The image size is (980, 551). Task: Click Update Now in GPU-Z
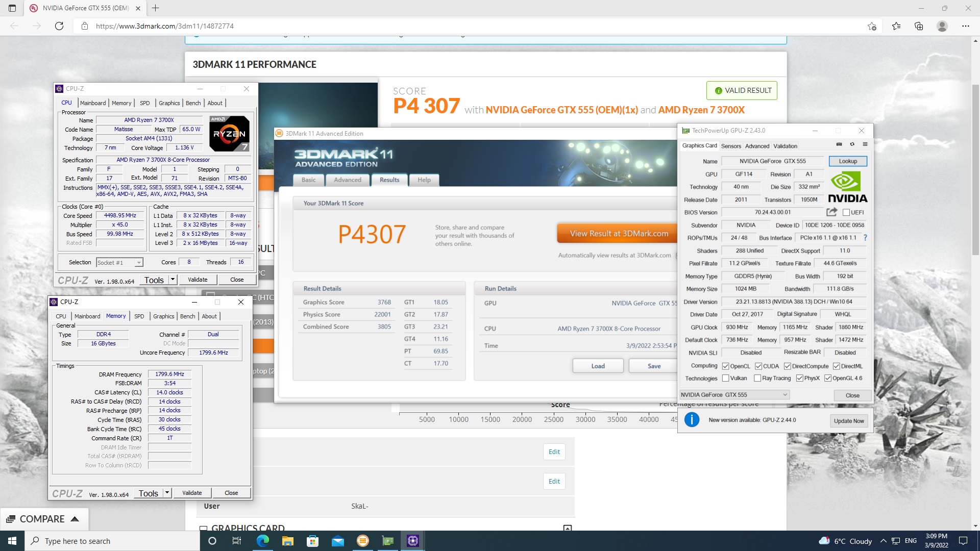click(x=849, y=421)
